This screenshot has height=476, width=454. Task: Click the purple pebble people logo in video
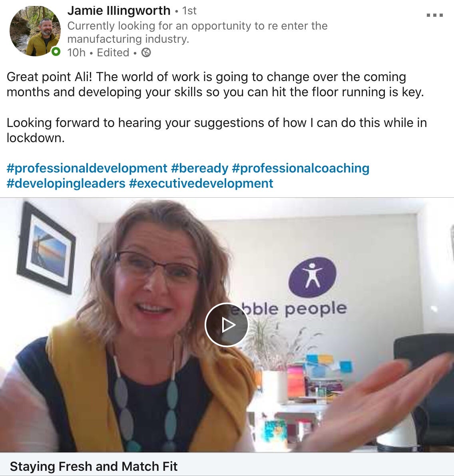(x=313, y=277)
